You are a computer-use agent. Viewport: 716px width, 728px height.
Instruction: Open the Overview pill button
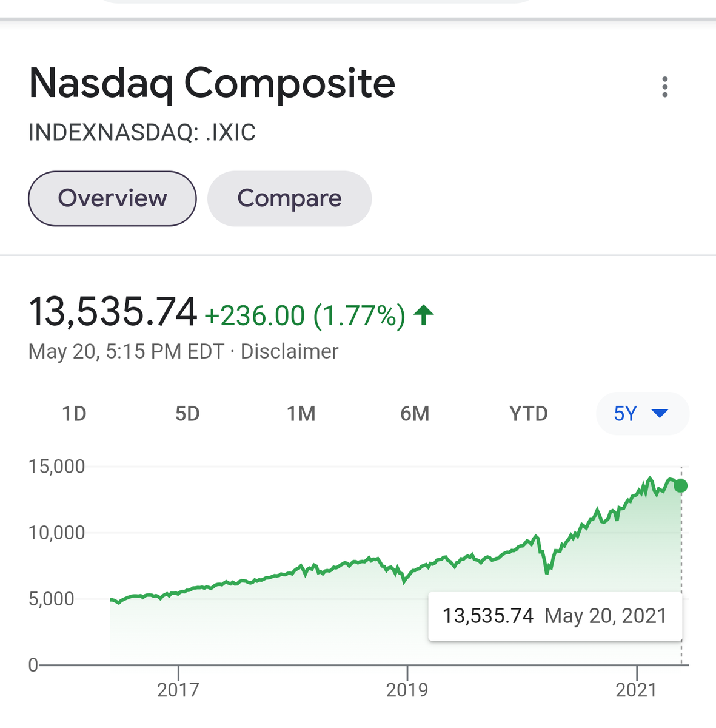112,198
